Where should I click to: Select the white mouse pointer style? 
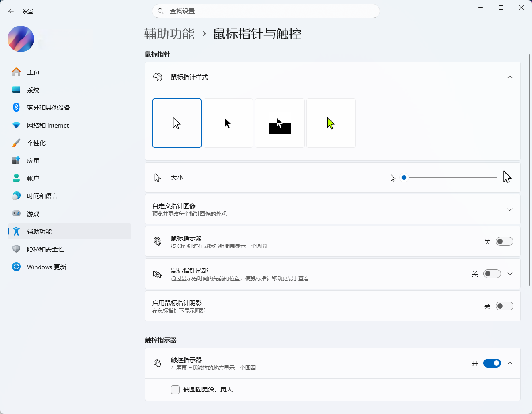point(177,123)
